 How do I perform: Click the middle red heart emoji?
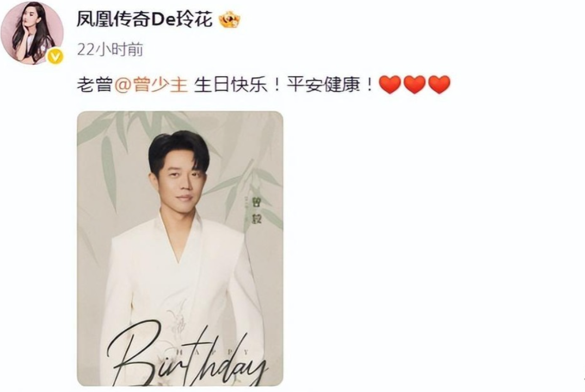pos(415,85)
